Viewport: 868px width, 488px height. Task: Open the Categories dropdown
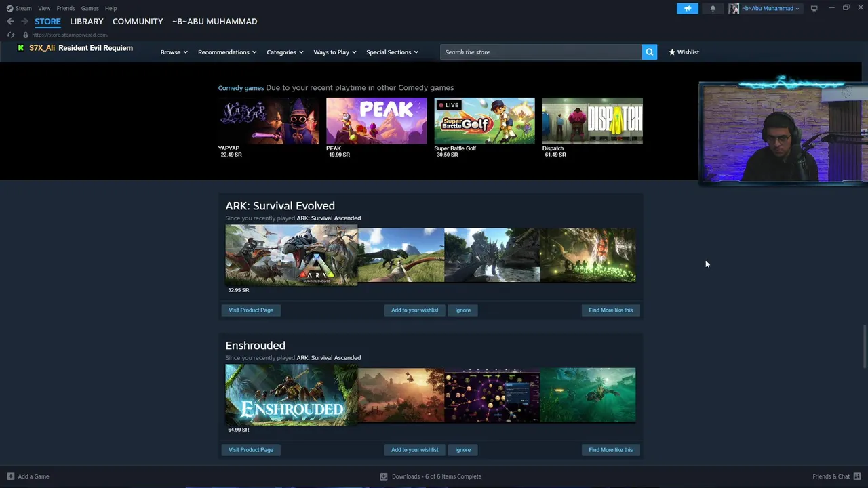pos(285,52)
